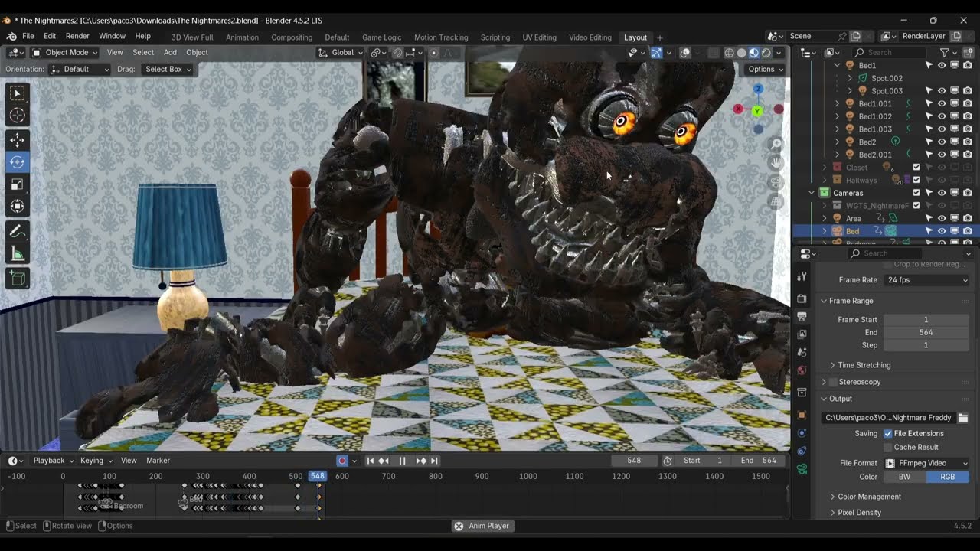Switch to Animation workspace tab
The height and width of the screenshot is (551, 980).
pyautogui.click(x=242, y=37)
